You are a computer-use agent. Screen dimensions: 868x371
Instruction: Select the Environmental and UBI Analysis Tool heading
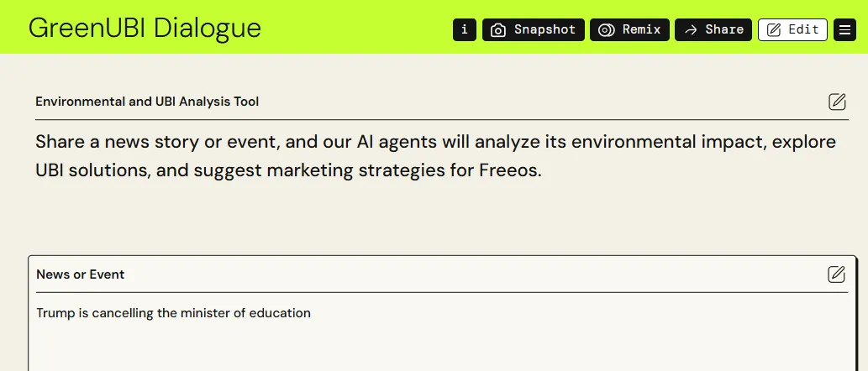tap(147, 102)
